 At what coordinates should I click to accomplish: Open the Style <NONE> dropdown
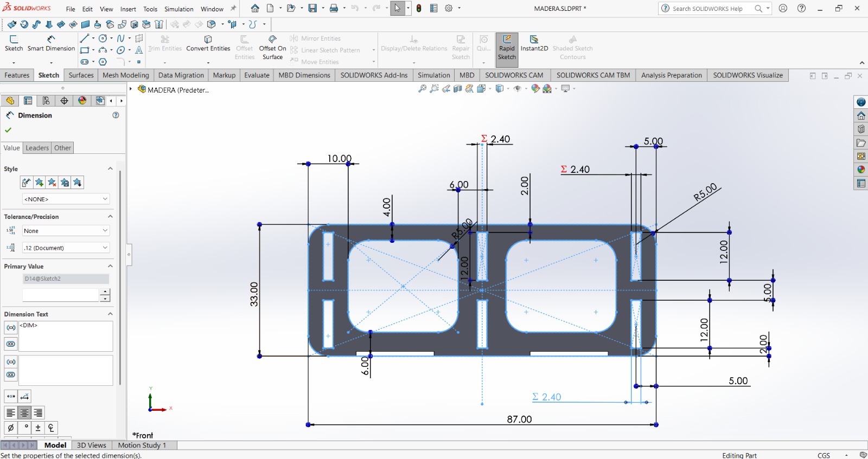point(66,199)
